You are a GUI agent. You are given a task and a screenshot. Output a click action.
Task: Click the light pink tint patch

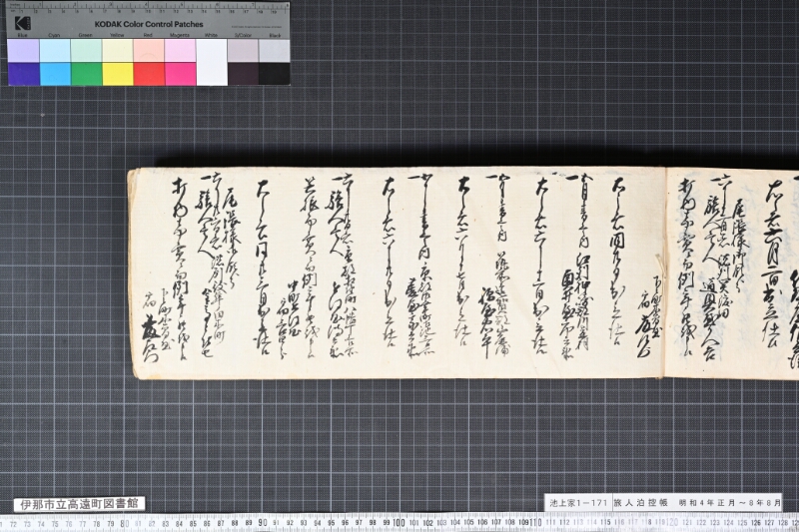click(x=149, y=50)
